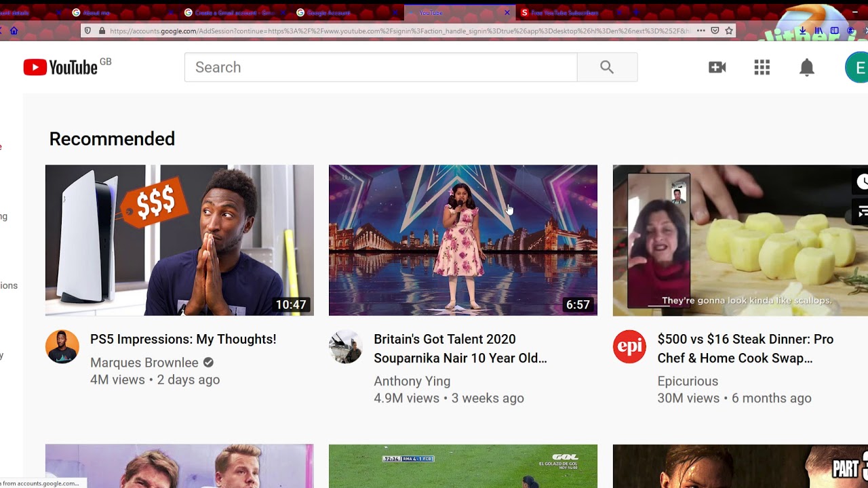
Task: Open the Firefox account icon
Action: click(850, 30)
